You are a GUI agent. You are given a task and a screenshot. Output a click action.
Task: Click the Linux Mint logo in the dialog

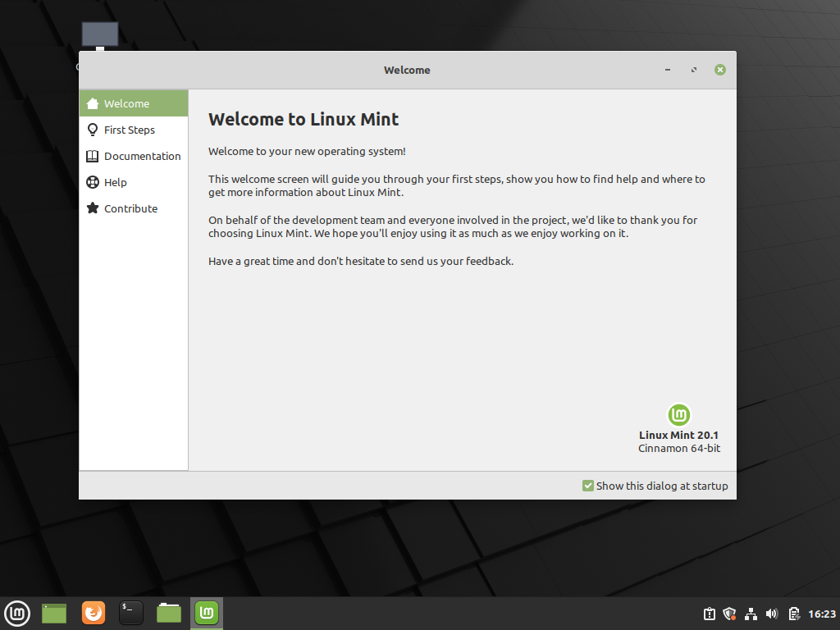678,415
